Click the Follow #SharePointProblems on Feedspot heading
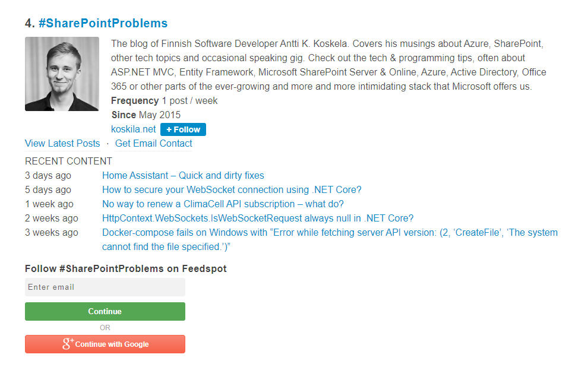This screenshot has height=367, width=588. coord(125,268)
